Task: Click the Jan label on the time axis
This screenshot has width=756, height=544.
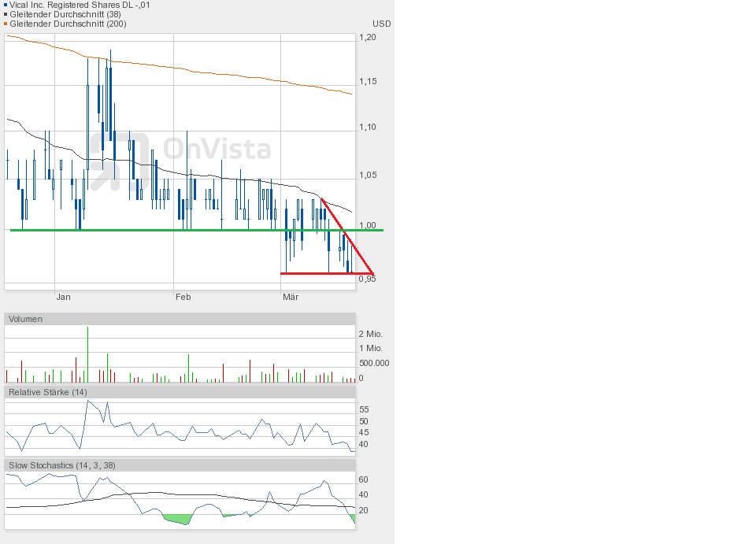Action: coord(63,297)
